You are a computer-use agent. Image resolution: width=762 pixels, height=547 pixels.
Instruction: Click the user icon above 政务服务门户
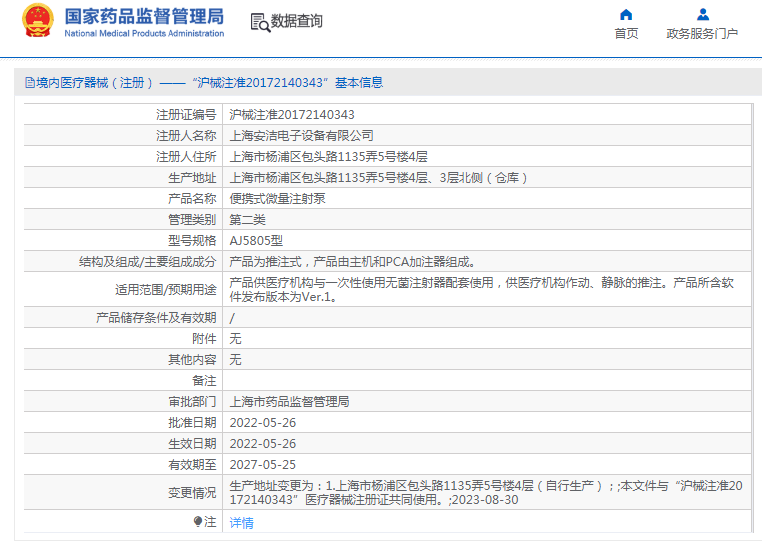(x=703, y=15)
